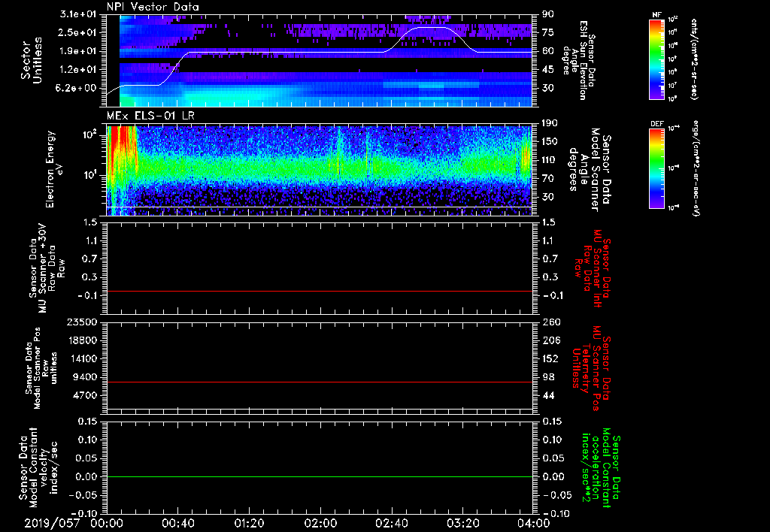The width and height of the screenshot is (770, 532).
Task: Click the '2019/057' date label
Action: [x=52, y=523]
